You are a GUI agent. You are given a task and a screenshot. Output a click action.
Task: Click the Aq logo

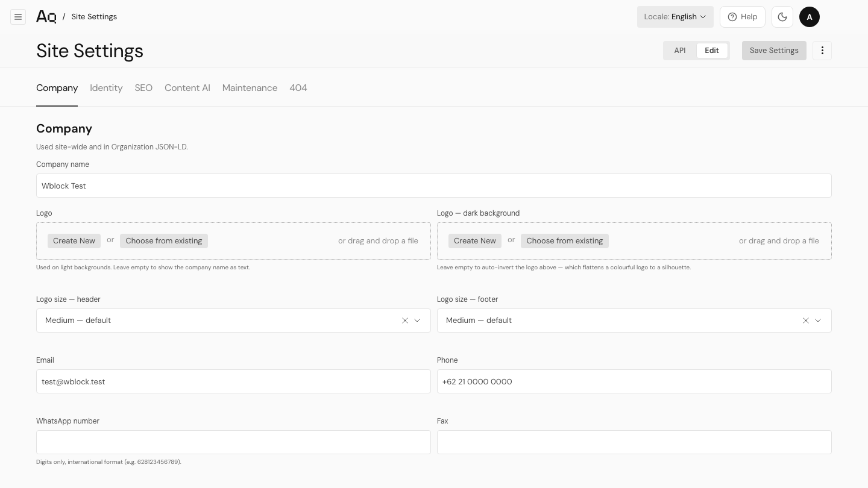(46, 17)
